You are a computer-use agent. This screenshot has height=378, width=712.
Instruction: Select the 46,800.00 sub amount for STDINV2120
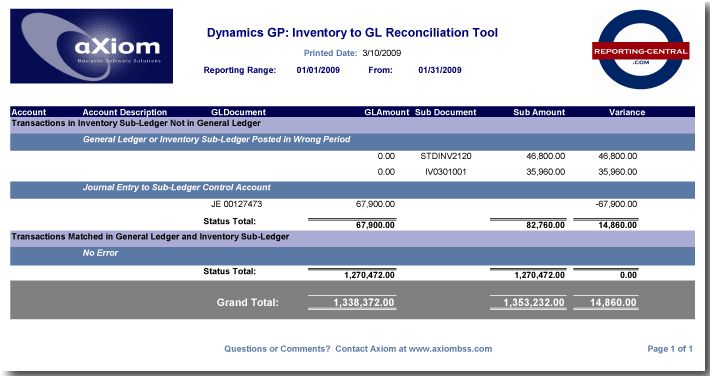click(x=545, y=156)
